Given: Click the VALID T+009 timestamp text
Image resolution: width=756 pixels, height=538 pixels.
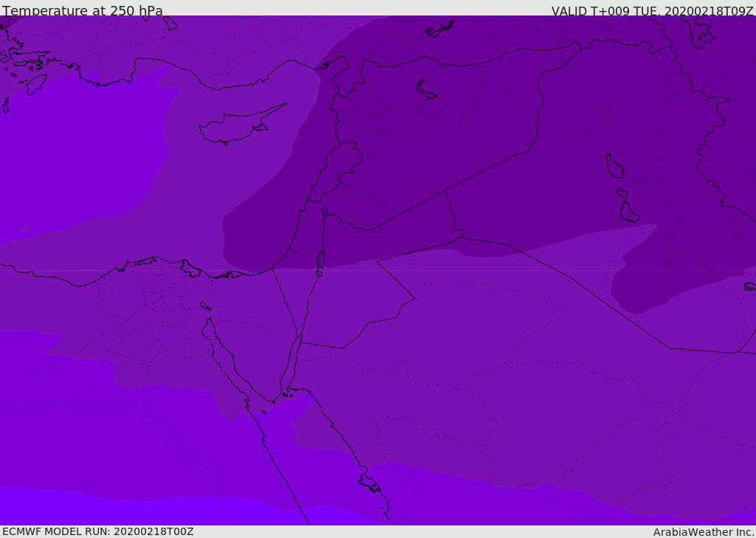Looking at the screenshot, I should click(x=652, y=10).
